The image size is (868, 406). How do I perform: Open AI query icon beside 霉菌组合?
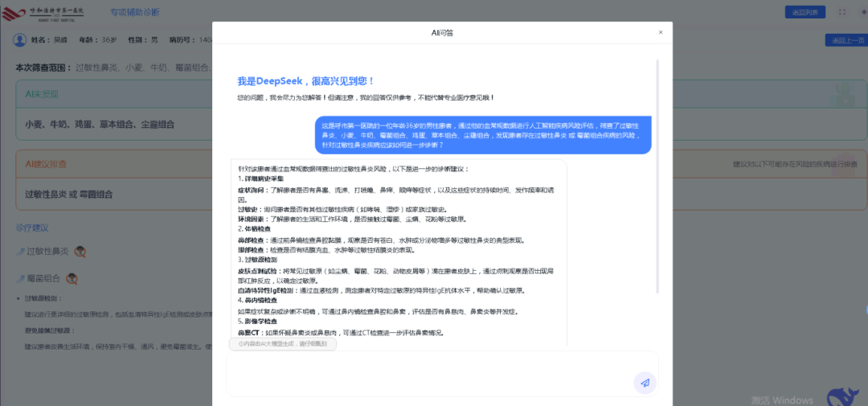click(72, 279)
